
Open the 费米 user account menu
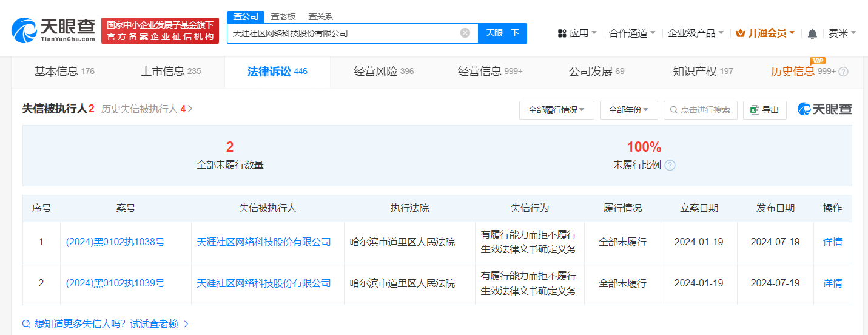pos(842,33)
